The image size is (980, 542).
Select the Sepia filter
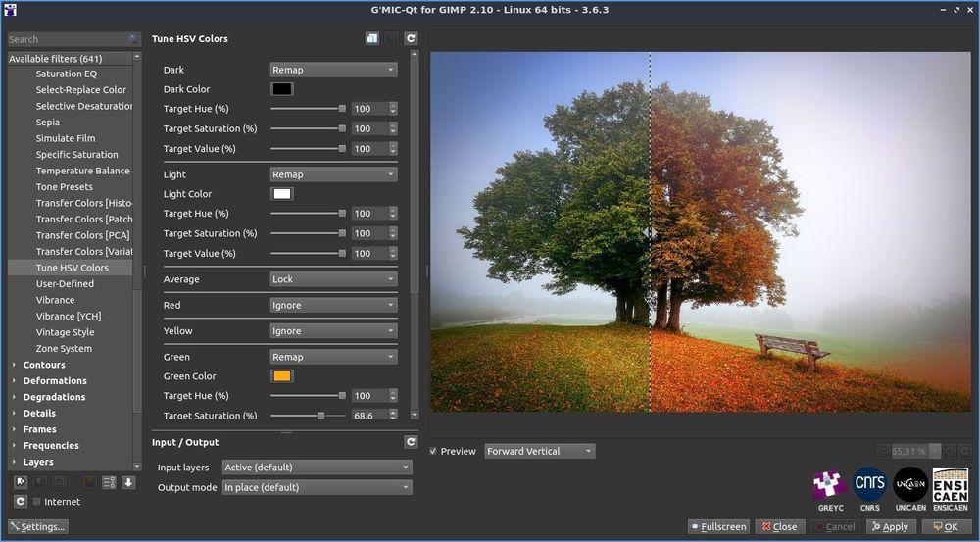(x=47, y=122)
